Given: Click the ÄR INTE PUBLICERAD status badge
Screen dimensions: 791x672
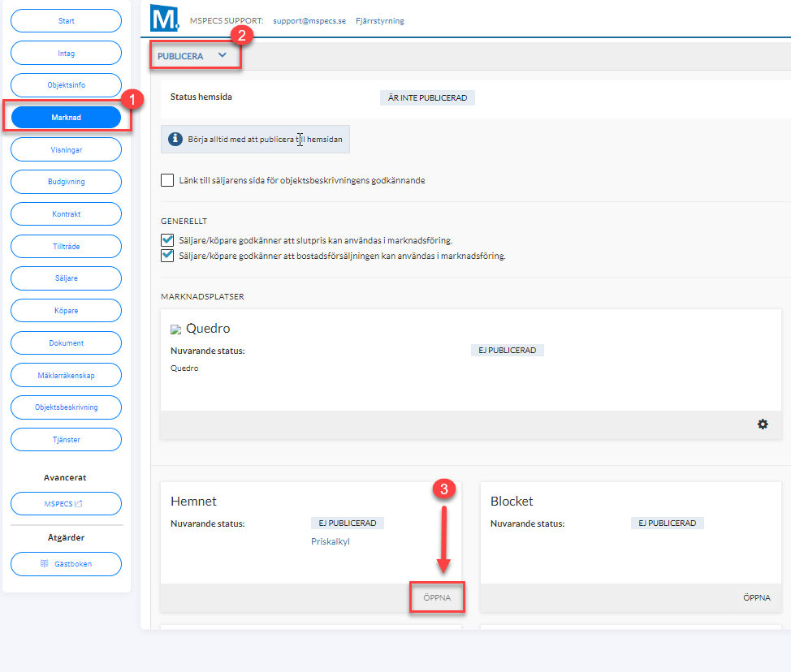Looking at the screenshot, I should [x=427, y=98].
